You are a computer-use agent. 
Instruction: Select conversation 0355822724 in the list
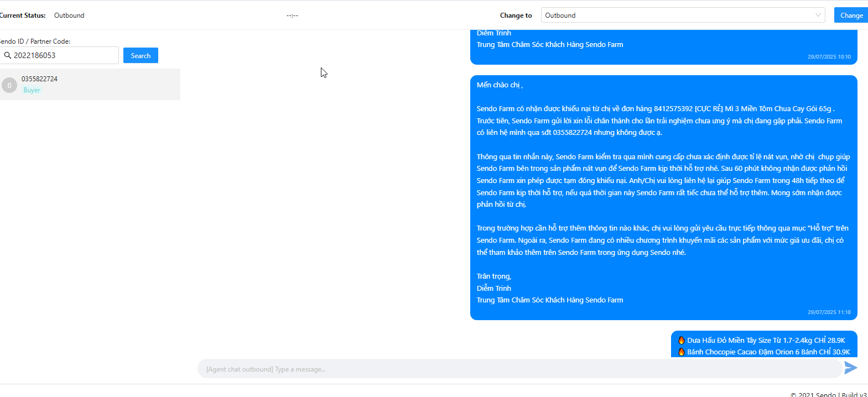90,84
